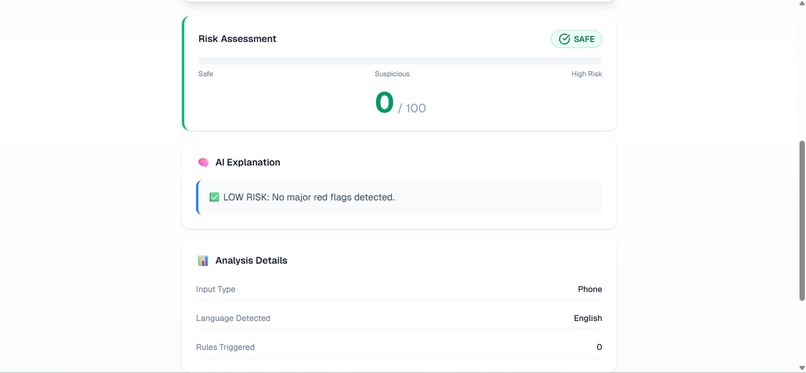
Task: Click the Rules Triggered value 0
Action: tap(599, 347)
